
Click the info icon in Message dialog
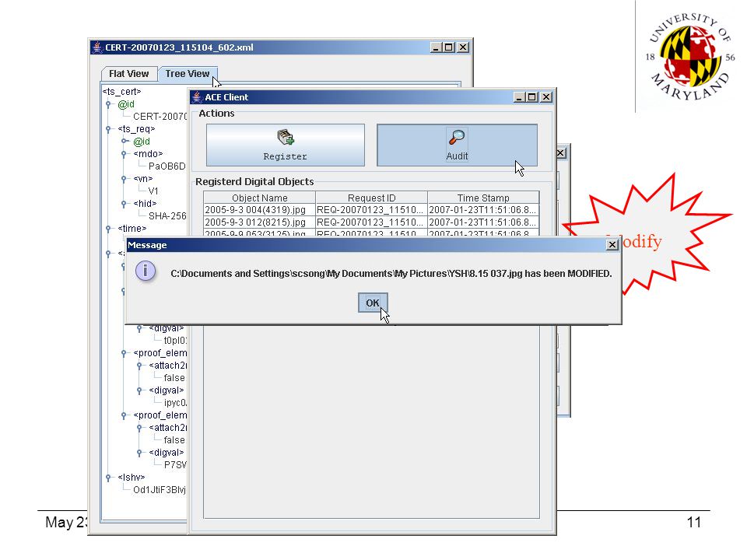tap(146, 271)
